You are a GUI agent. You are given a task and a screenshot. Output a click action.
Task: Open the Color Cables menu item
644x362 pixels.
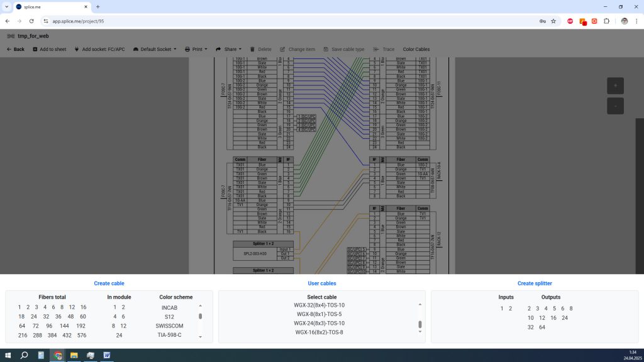pyautogui.click(x=416, y=49)
